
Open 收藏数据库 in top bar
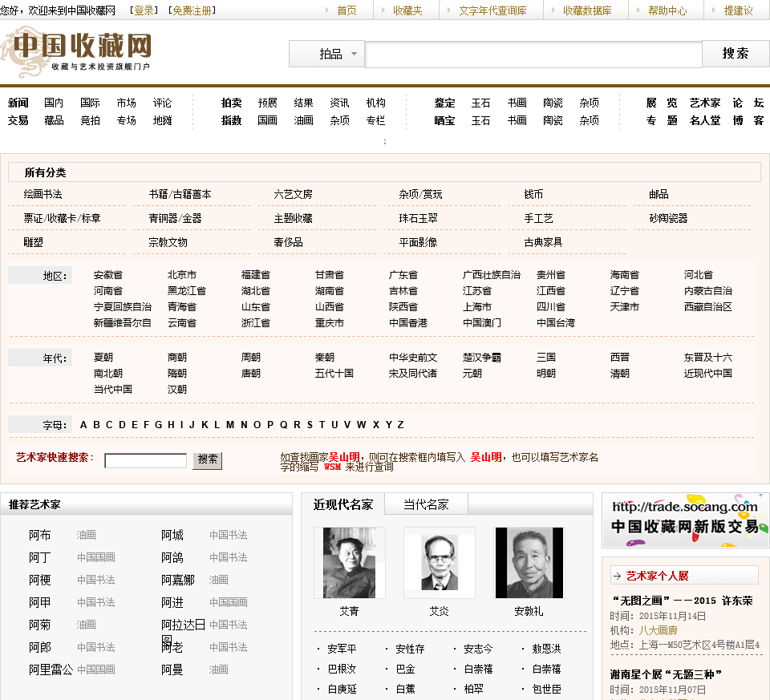coord(587,10)
